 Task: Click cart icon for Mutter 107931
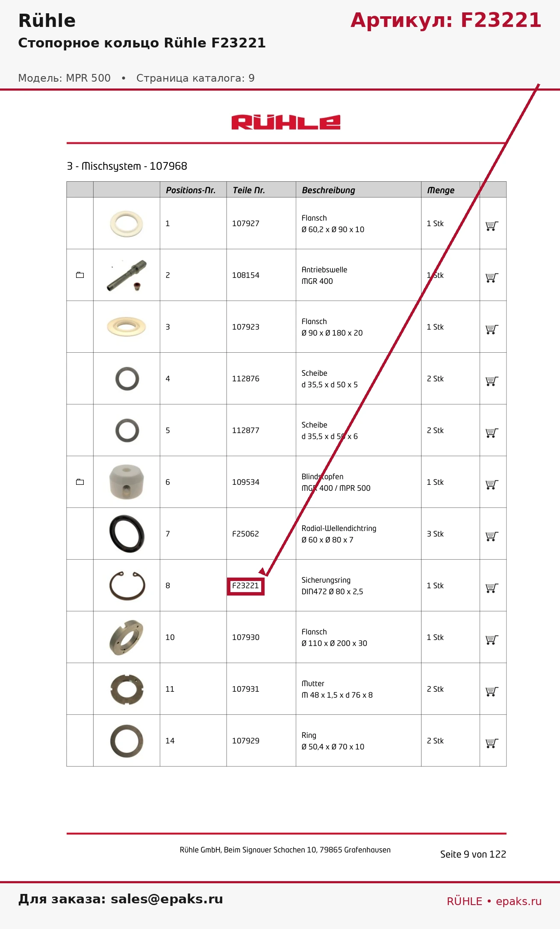click(x=492, y=691)
